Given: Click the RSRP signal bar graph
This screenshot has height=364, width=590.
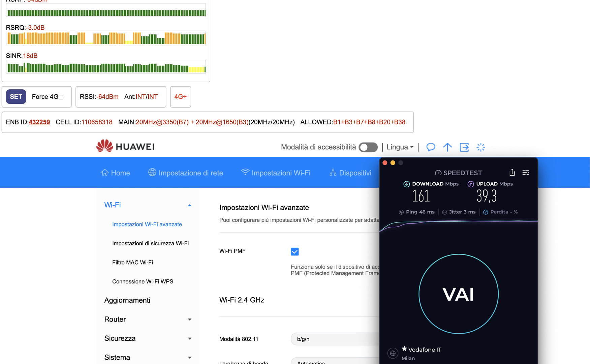Looking at the screenshot, I should point(106,10).
